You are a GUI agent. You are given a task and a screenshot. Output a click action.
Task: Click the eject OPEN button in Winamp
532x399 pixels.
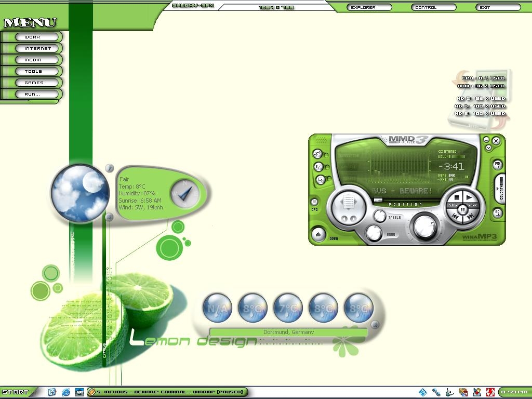pyautogui.click(x=318, y=234)
